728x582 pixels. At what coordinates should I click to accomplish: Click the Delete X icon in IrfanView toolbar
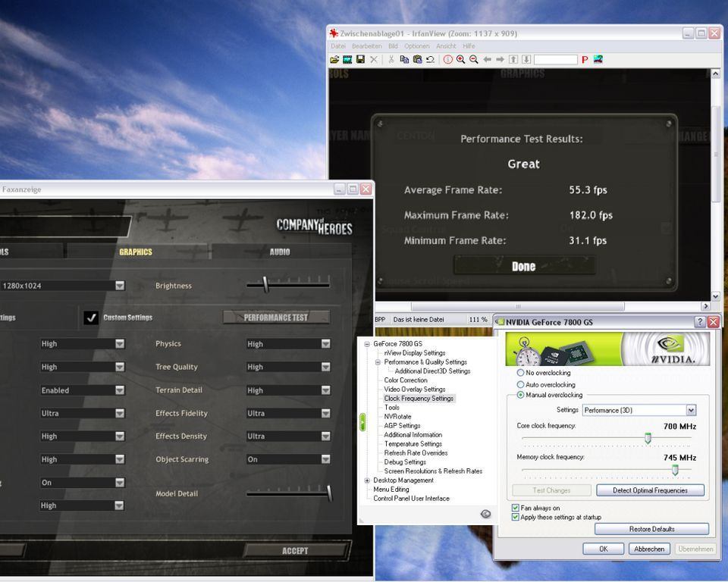(374, 59)
